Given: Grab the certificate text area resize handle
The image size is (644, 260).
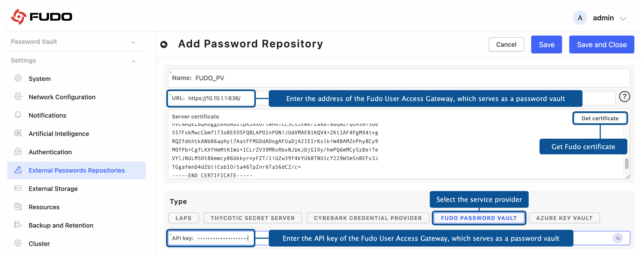Looking at the screenshot, I should pyautogui.click(x=628, y=177).
